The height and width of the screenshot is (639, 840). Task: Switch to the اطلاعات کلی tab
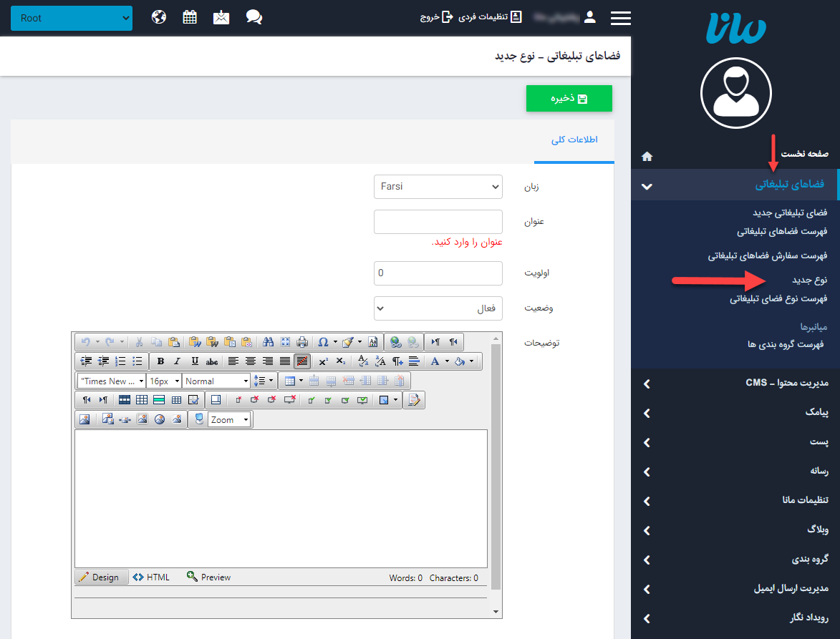coord(574,140)
